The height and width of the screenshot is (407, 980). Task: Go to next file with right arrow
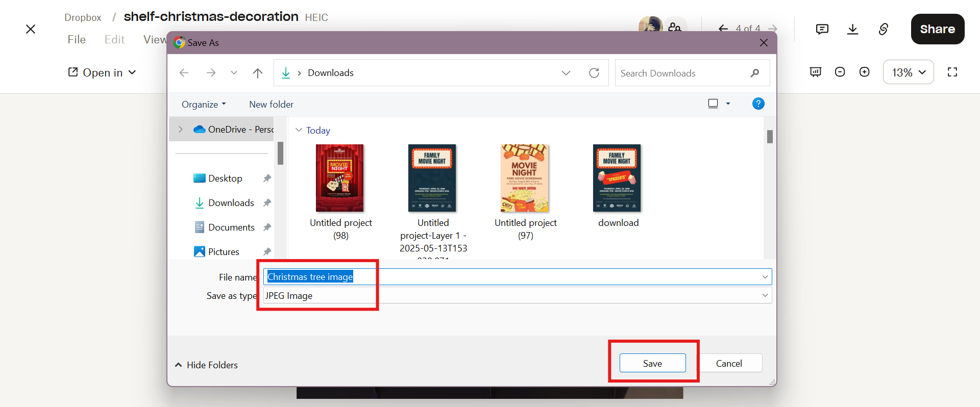pos(773,29)
